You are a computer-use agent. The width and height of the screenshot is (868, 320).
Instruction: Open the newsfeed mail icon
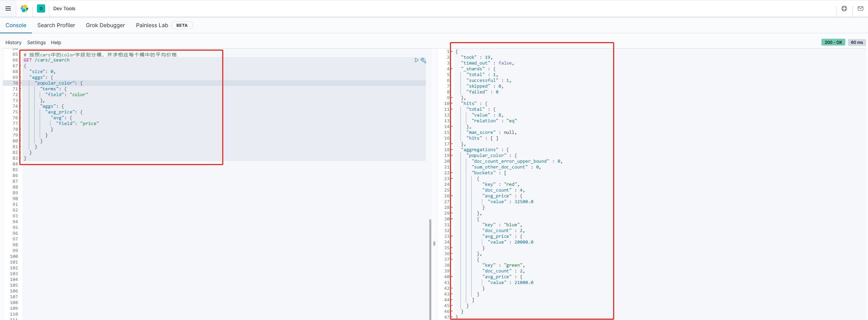click(861, 8)
